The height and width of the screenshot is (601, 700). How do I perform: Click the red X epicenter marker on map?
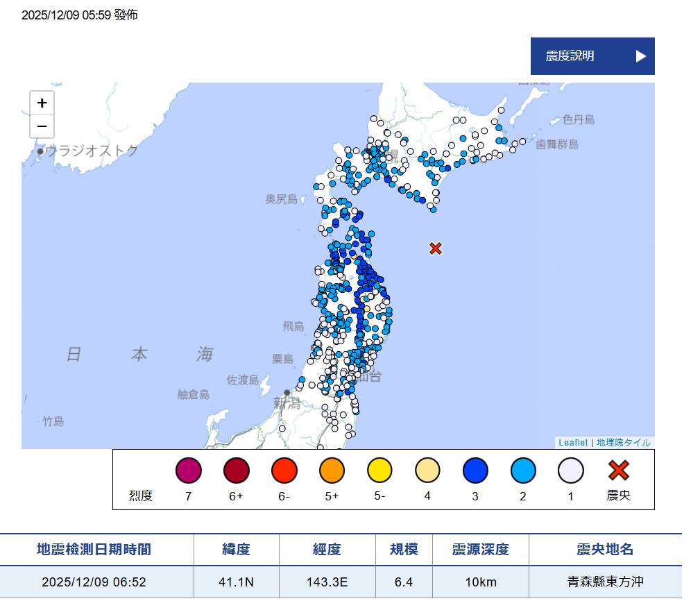(x=436, y=248)
